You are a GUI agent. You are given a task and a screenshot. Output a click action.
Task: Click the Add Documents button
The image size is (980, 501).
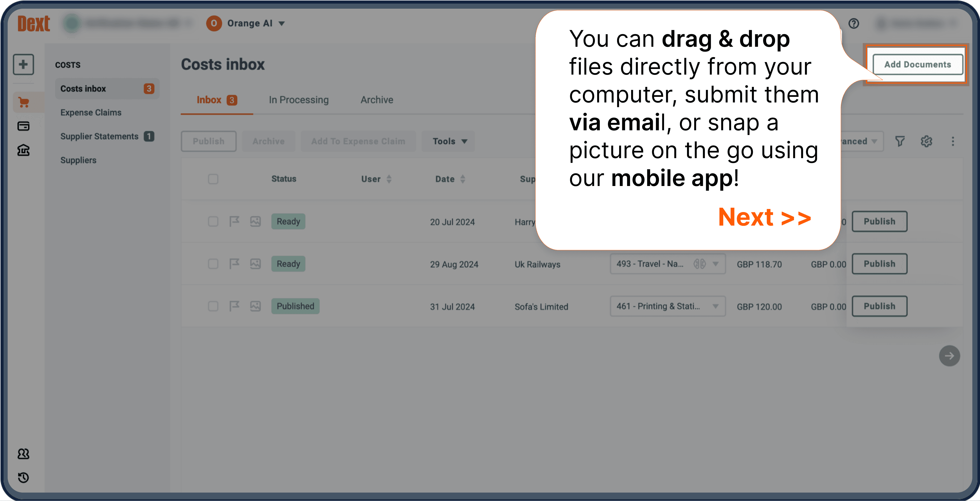(919, 64)
